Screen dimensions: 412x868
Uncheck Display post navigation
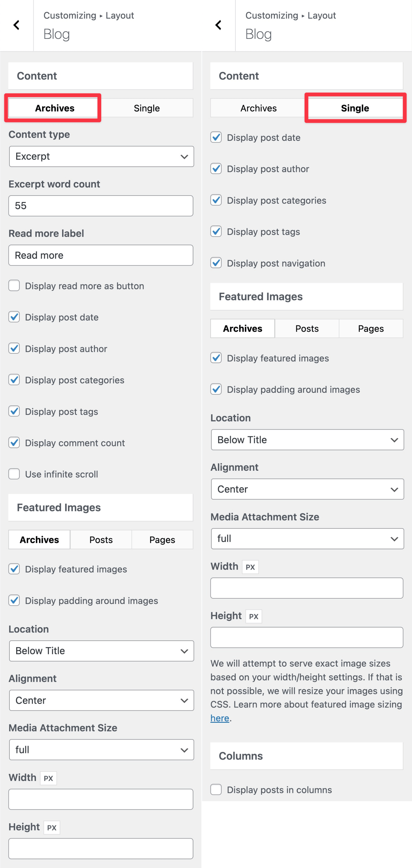pos(216,263)
